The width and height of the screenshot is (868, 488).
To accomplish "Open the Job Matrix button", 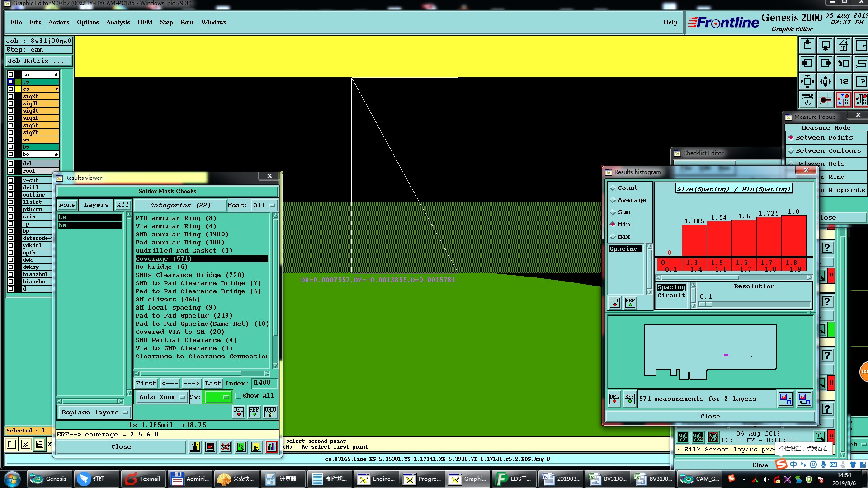I will [x=39, y=61].
